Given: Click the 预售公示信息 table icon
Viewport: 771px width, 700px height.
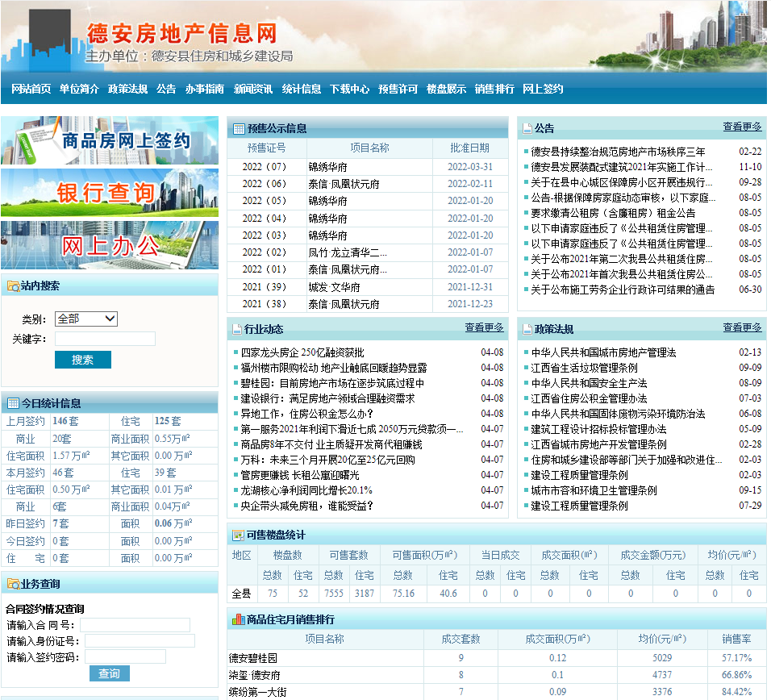Looking at the screenshot, I should pos(239,128).
